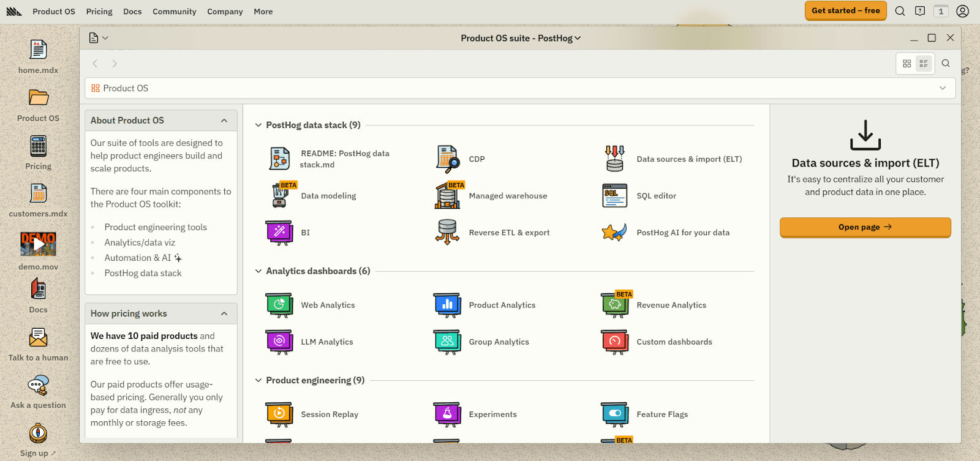980x461 pixels.
Task: Expand the Product OS address bar dropdown
Action: tap(943, 88)
